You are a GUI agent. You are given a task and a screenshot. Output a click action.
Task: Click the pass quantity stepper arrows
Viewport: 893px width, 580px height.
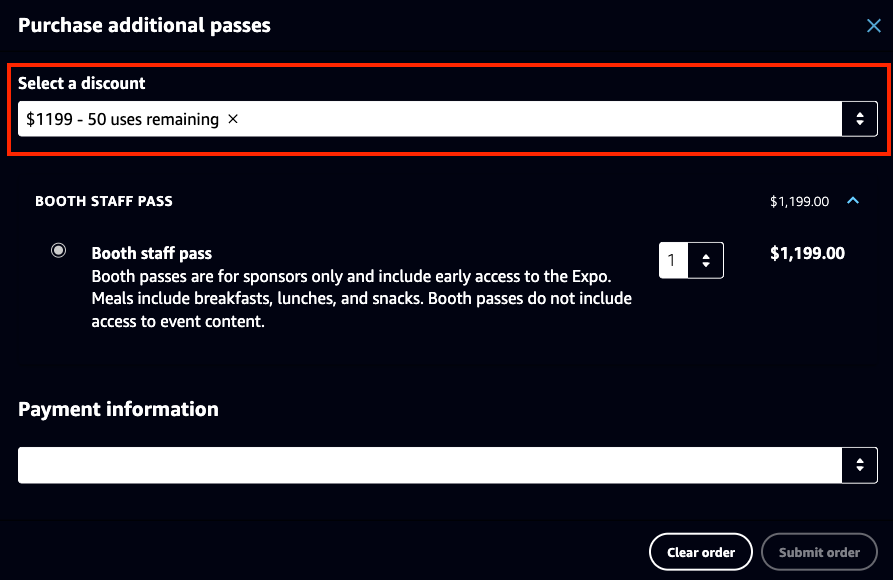click(706, 261)
